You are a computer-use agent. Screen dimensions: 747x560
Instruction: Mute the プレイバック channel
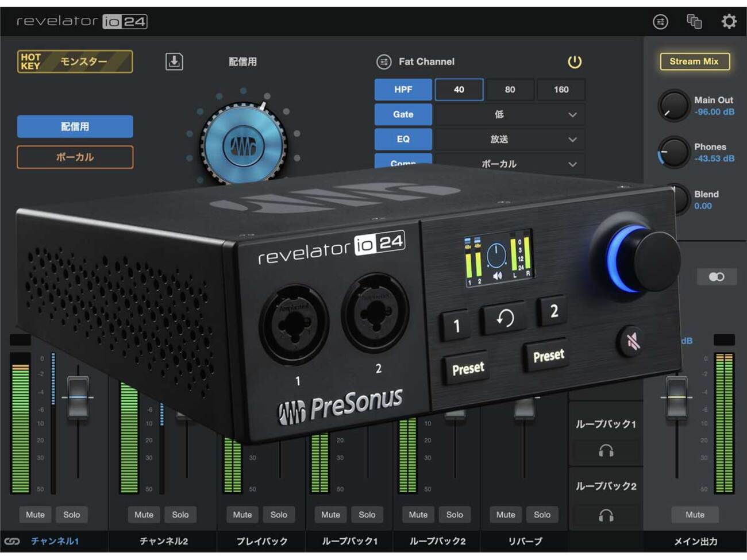pos(242,515)
